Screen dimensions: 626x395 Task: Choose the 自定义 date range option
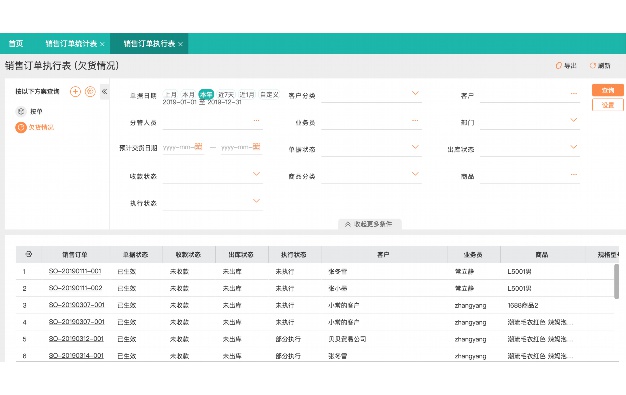[x=269, y=95]
